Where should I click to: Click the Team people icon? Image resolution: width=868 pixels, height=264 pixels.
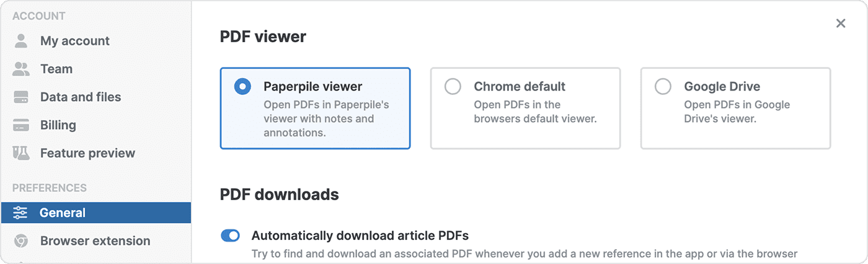[x=21, y=69]
